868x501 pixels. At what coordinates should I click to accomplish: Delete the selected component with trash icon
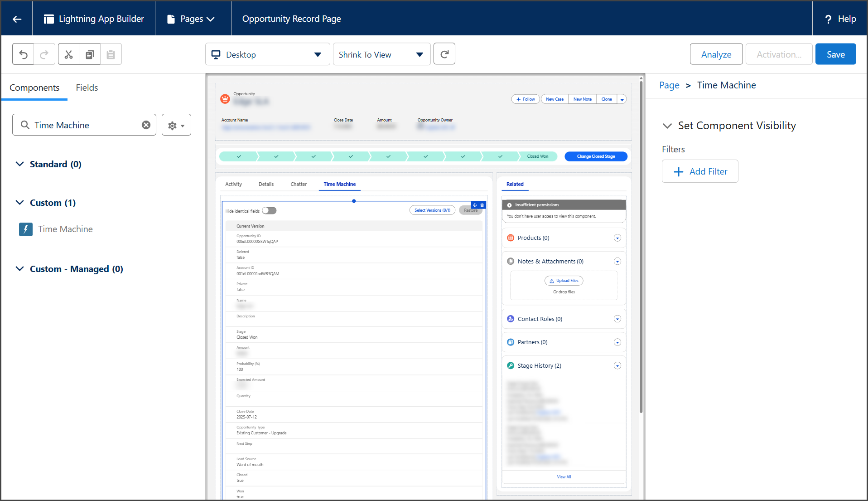click(x=482, y=205)
